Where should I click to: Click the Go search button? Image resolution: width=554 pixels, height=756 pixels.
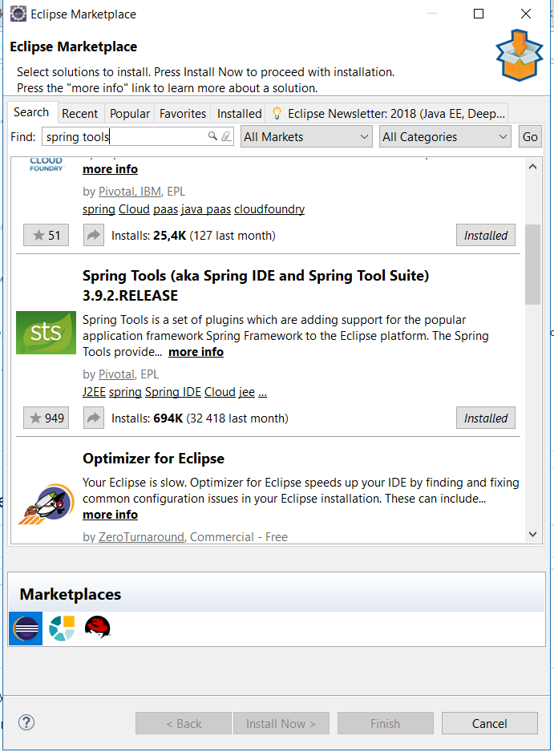[x=530, y=137]
